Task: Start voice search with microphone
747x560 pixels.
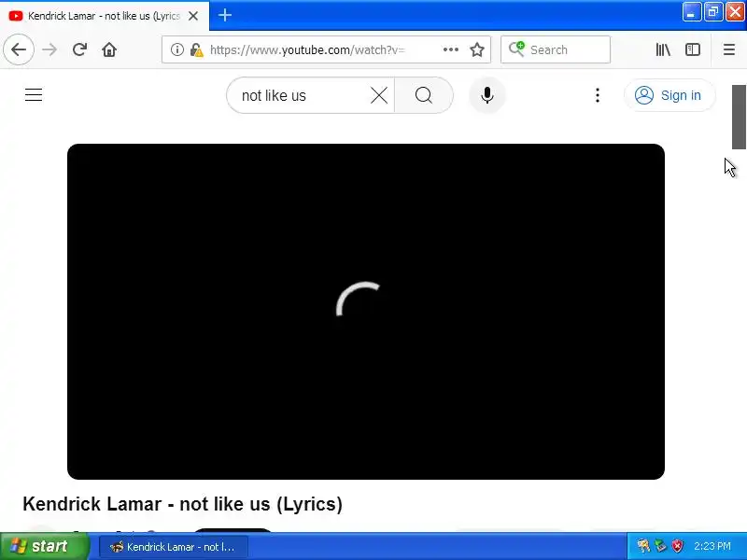Action: tap(486, 95)
